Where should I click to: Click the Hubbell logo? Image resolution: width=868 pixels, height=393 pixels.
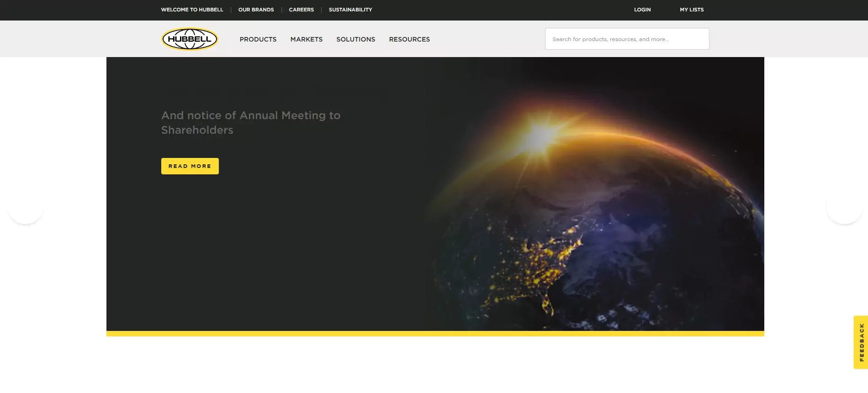click(x=190, y=39)
